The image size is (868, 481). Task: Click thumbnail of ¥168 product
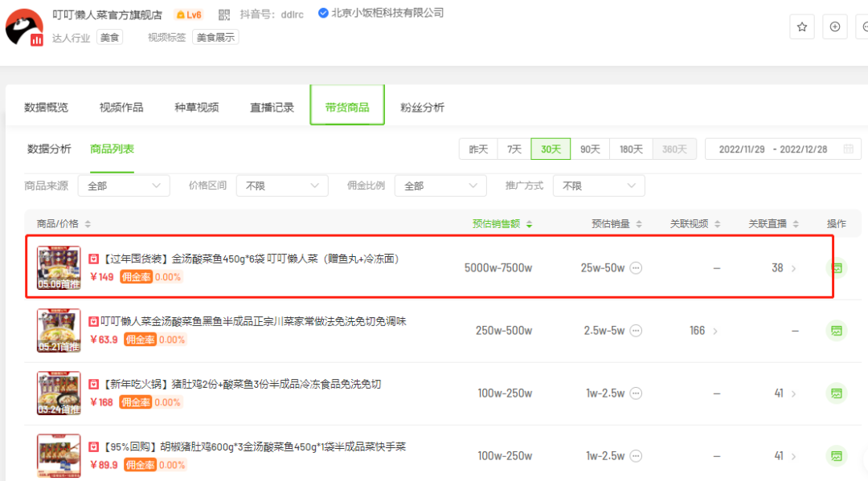tap(59, 393)
